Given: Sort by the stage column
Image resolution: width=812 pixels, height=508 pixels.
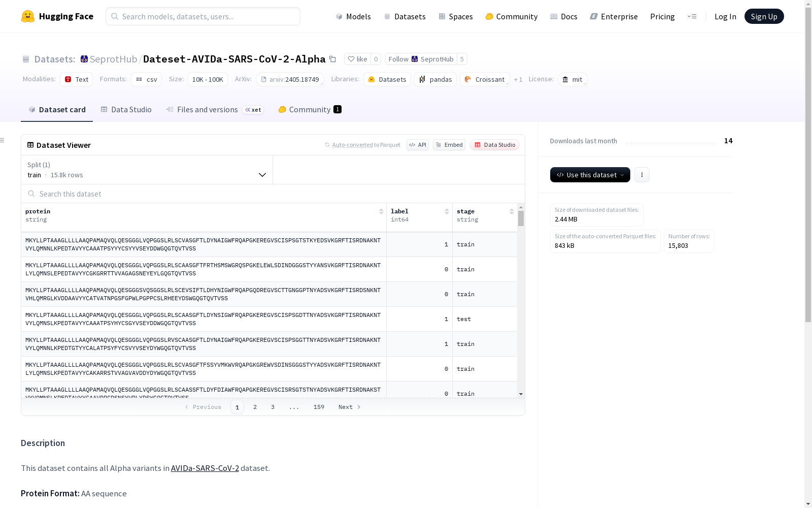Looking at the screenshot, I should pyautogui.click(x=512, y=211).
